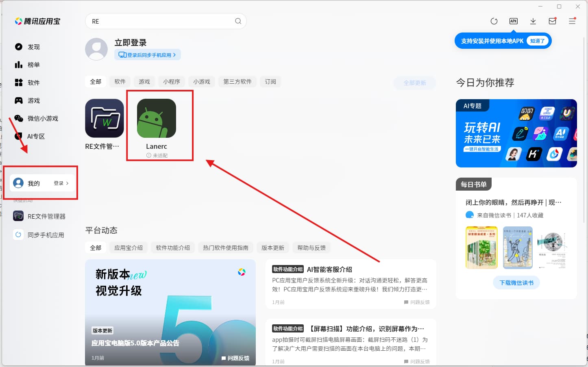Viewport: 588px width, 367px height.
Task: Click the 腾讯应用宝 logo
Action: click(x=37, y=21)
